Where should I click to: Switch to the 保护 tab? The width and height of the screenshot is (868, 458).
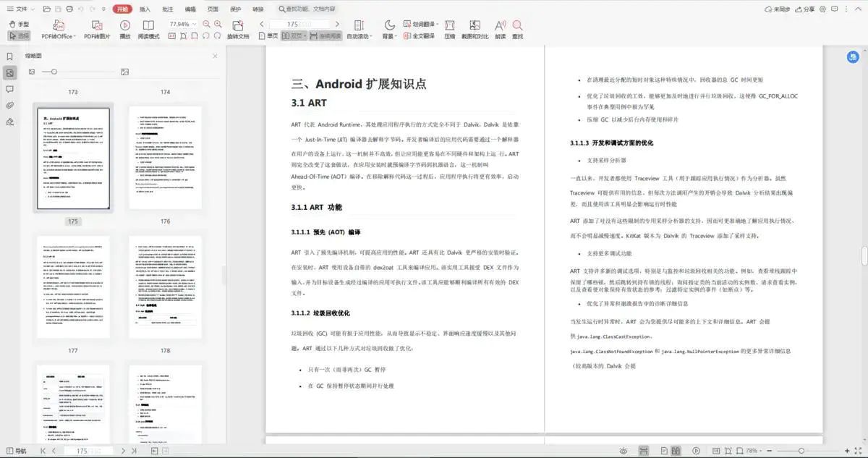[235, 9]
